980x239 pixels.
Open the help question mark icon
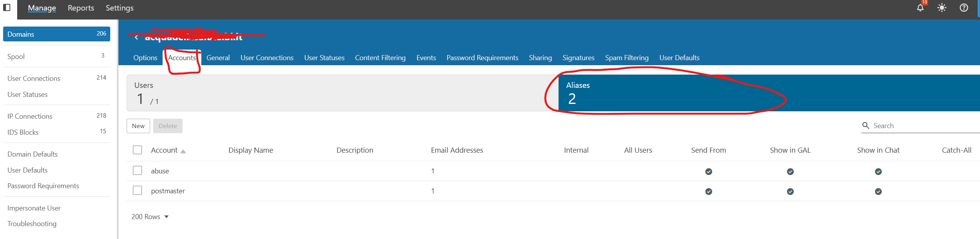coord(964,8)
